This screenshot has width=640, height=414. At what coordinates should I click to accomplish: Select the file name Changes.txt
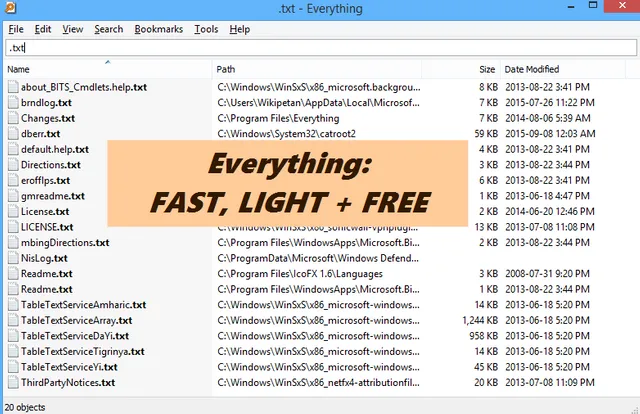point(48,118)
